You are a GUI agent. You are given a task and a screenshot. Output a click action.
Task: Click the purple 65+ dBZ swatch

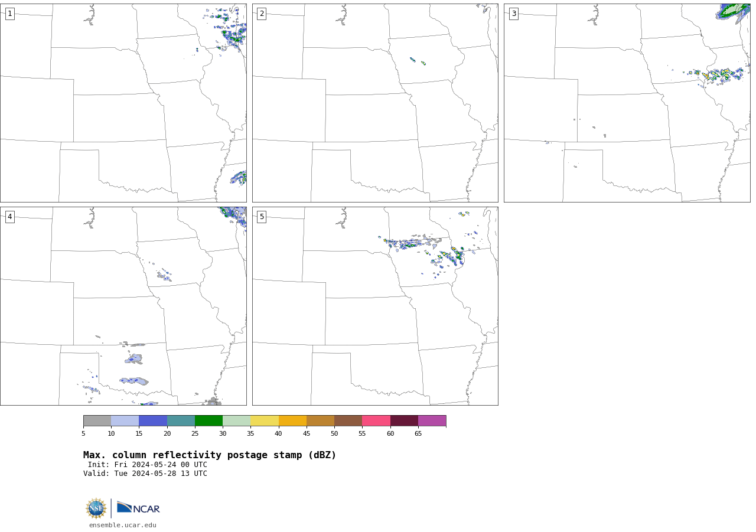432,421
